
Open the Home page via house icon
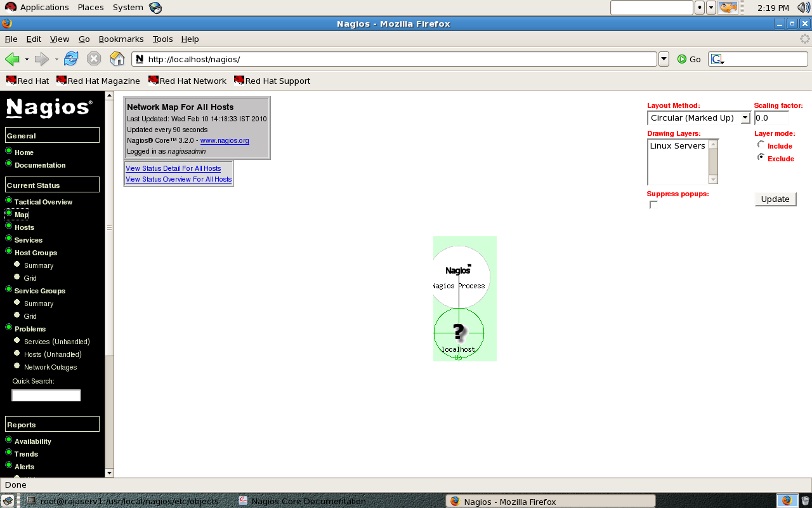tap(117, 59)
